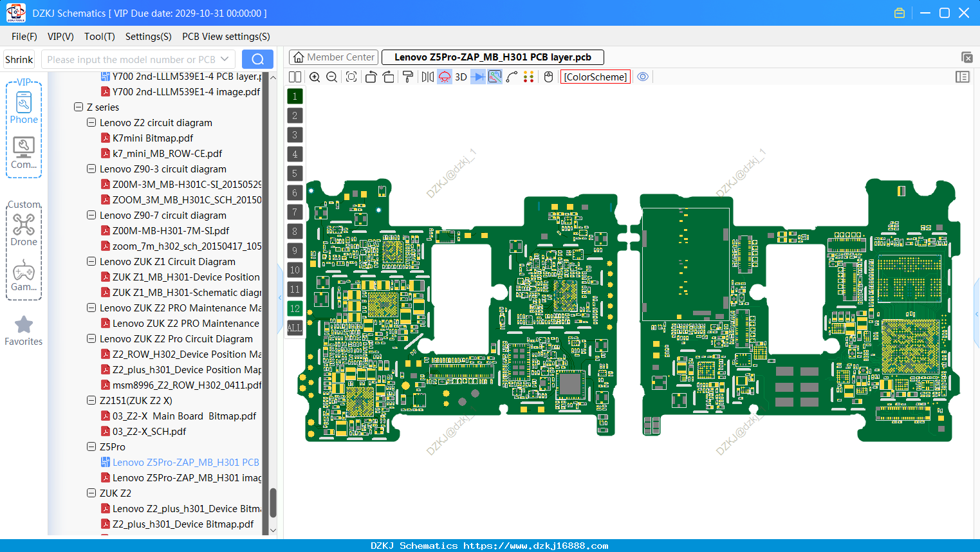
Task: Toggle the split view layout icon
Action: coord(295,77)
